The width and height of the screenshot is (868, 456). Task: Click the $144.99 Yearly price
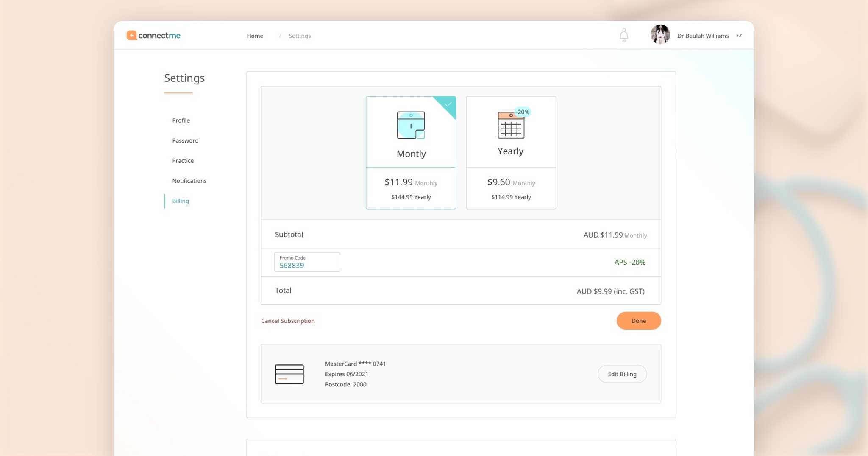coord(411,197)
